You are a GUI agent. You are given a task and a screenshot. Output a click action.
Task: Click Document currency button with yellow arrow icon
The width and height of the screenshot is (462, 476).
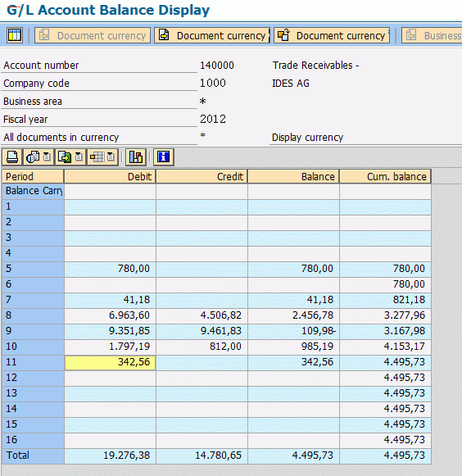(212, 35)
